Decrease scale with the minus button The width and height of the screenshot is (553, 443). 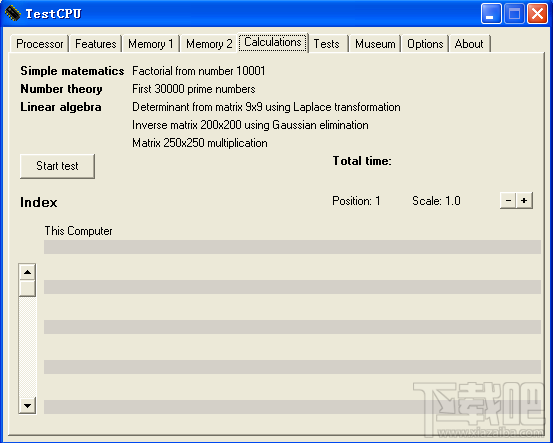coord(508,201)
